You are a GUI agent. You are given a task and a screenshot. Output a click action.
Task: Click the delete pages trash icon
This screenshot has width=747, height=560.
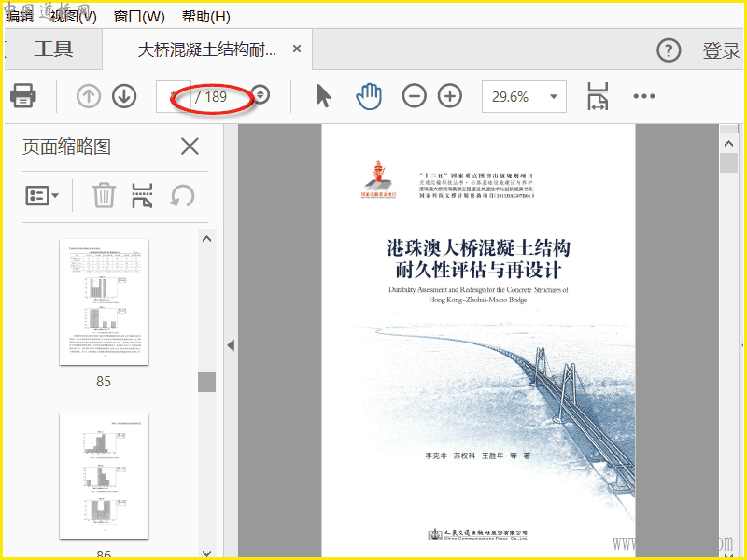104,195
